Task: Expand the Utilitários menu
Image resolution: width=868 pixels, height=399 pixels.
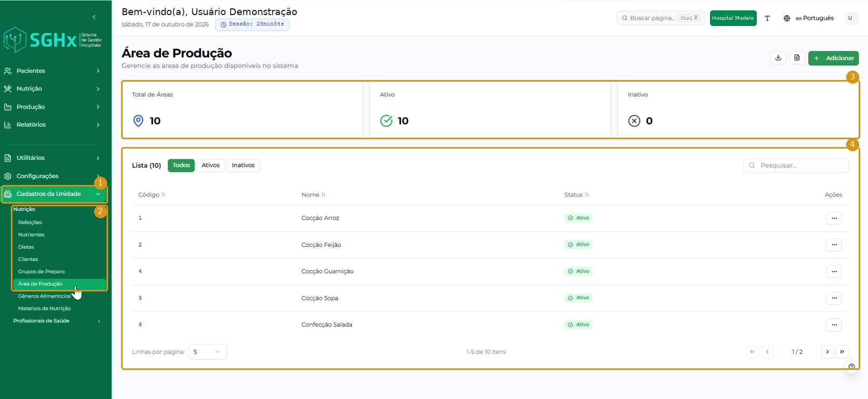Action: coord(52,158)
